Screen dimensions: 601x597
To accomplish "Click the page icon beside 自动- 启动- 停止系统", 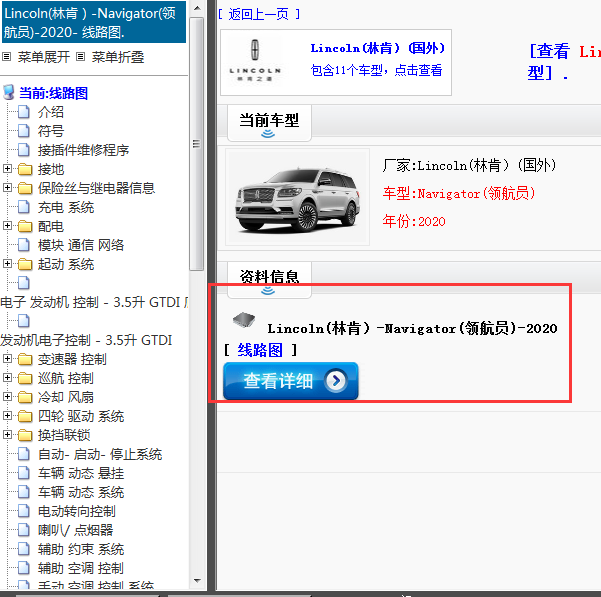I will coord(24,454).
